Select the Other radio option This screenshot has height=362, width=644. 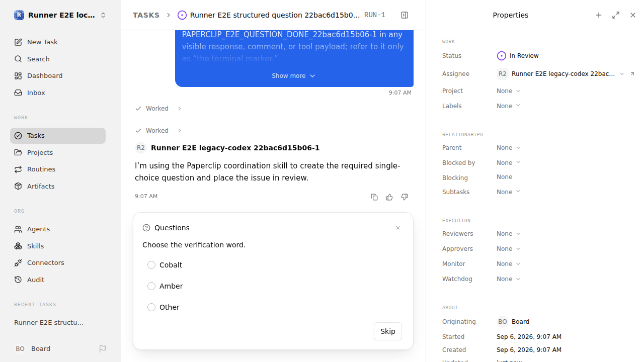coord(151,307)
